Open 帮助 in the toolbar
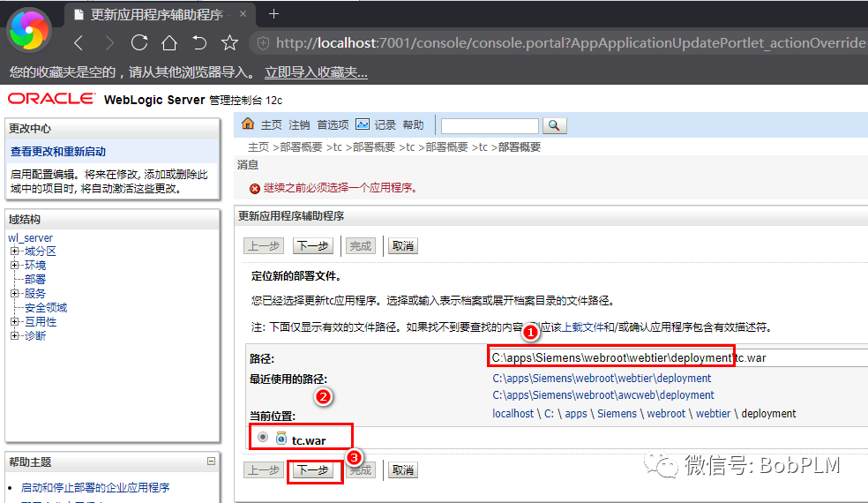Image resolution: width=868 pixels, height=503 pixels. pos(413,125)
